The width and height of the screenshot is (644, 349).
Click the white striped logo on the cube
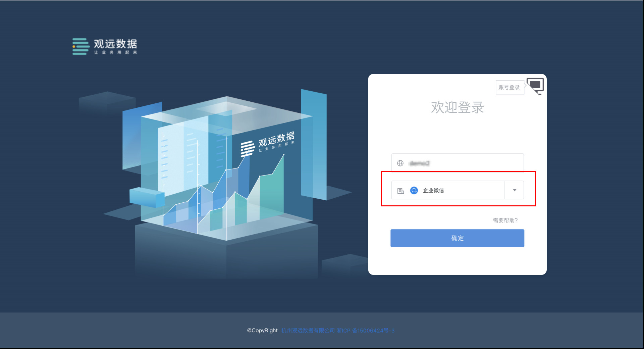(248, 149)
